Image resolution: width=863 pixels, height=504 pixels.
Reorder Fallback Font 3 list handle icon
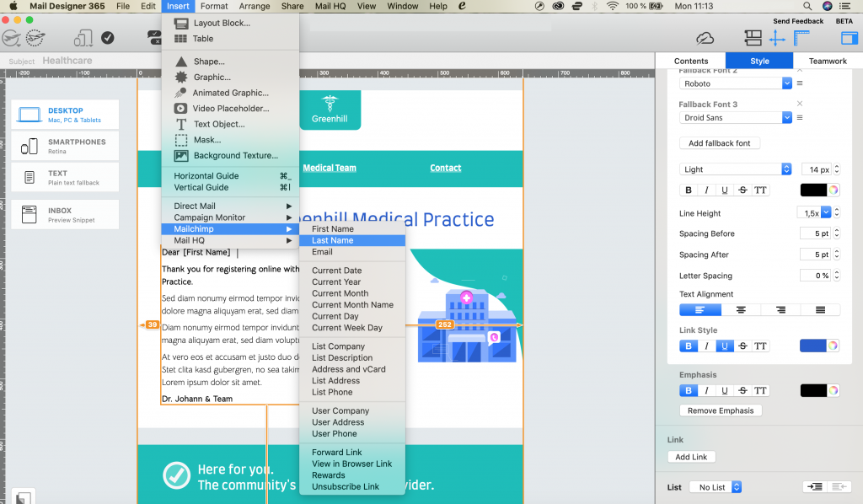(800, 118)
